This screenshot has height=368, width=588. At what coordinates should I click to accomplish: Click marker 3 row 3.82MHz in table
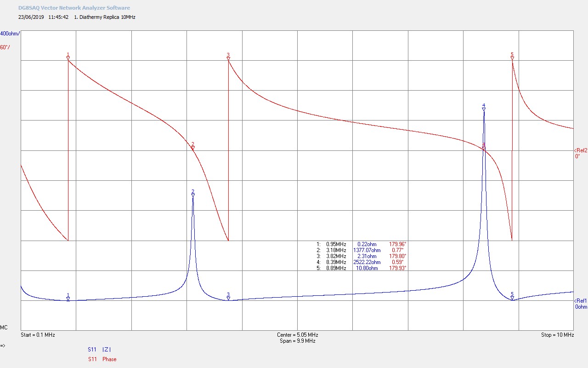362,256
